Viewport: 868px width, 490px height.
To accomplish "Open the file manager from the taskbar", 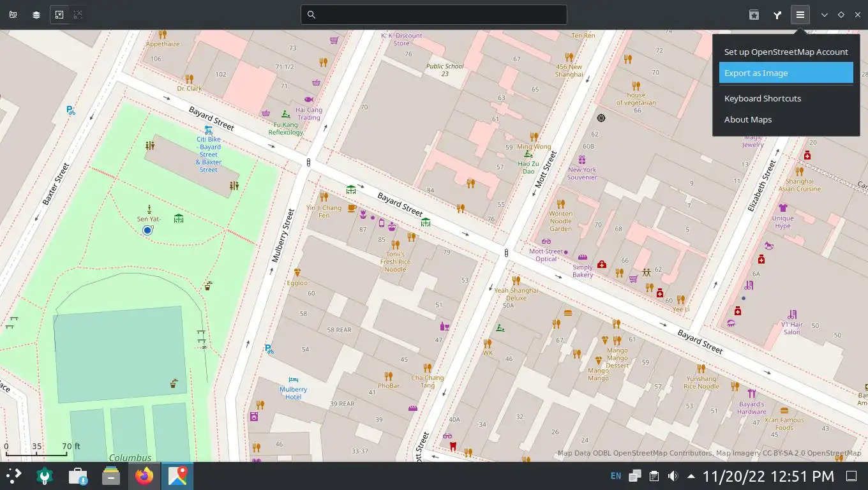I will (112, 476).
